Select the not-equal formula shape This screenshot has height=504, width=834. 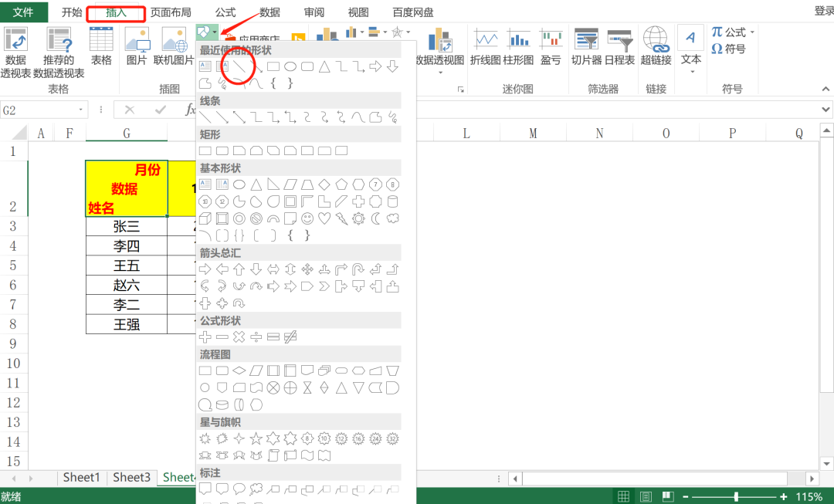(290, 337)
